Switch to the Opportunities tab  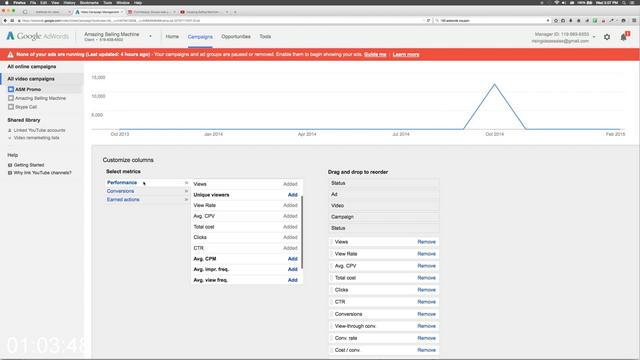[236, 36]
